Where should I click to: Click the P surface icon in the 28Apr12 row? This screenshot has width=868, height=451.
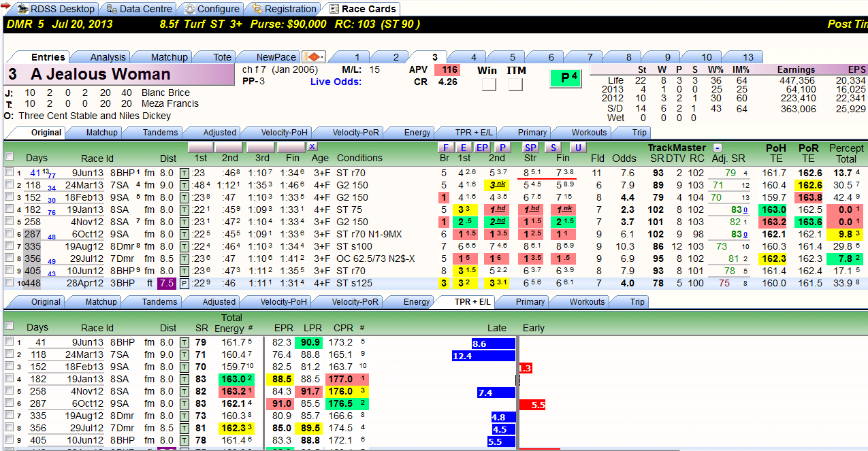pos(184,283)
